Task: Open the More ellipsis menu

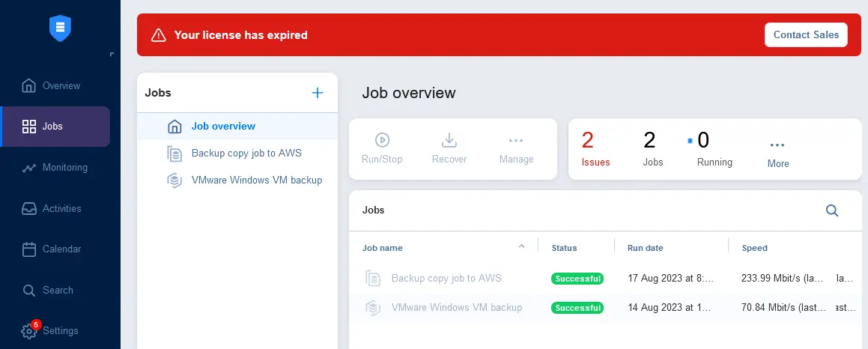Action: 778,154
